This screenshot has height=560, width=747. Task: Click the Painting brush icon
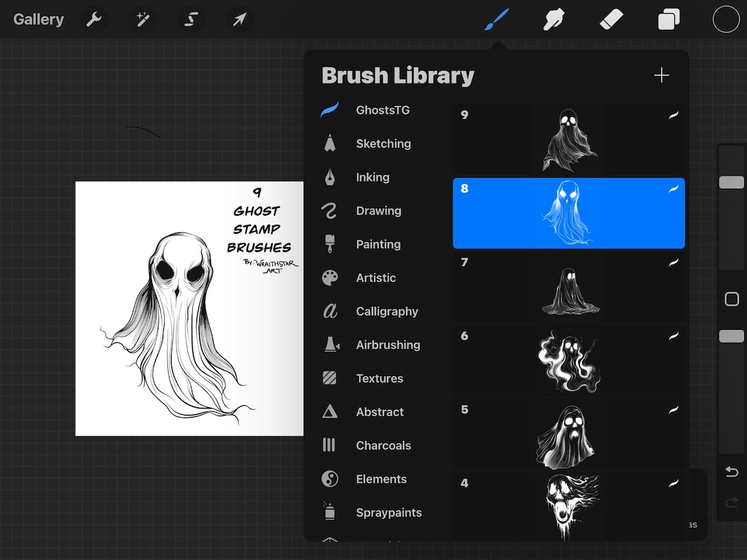pos(330,243)
